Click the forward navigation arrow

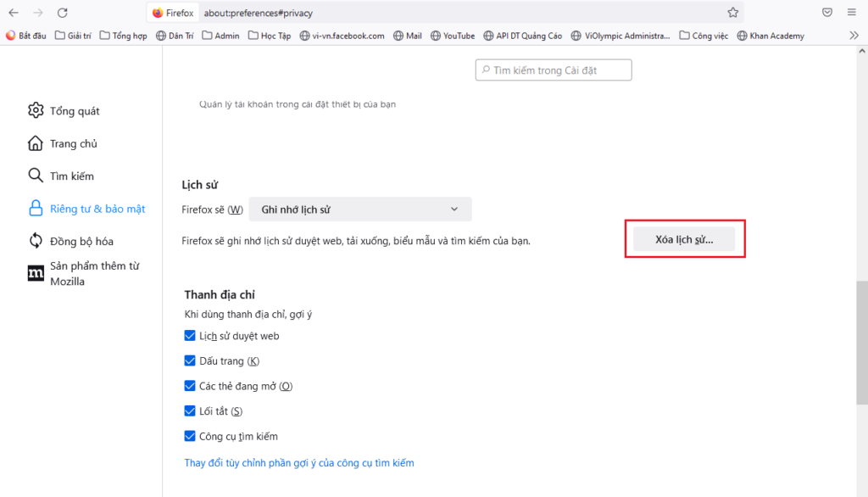[38, 13]
